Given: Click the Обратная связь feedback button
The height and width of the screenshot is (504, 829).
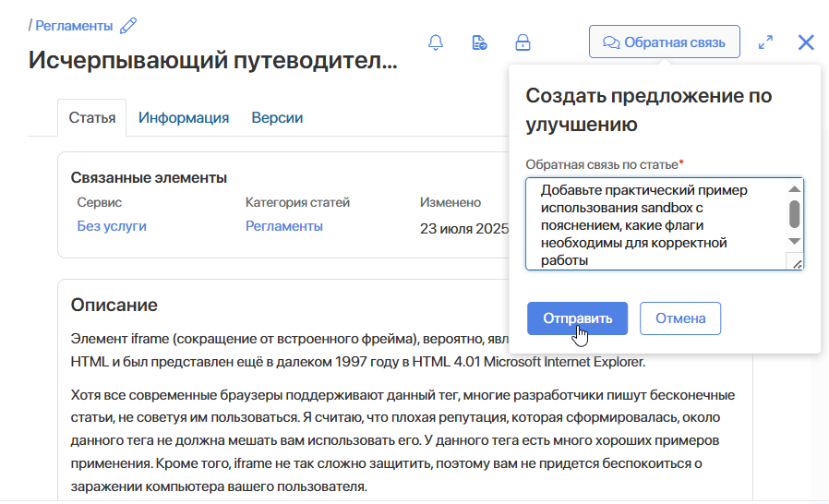Looking at the screenshot, I should tap(665, 42).
